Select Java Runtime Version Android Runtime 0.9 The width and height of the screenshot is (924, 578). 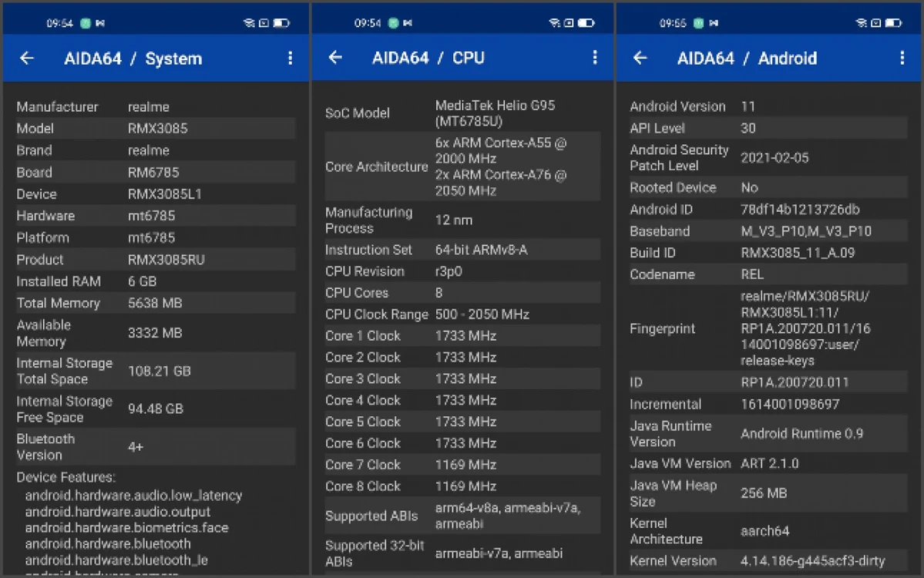pos(802,434)
